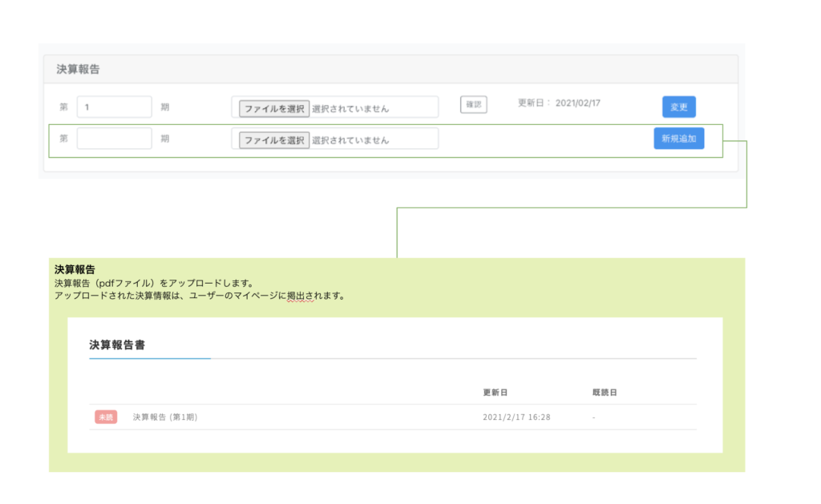
Task: Click the 更新日: 2021/02/17 text
Action: (559, 103)
